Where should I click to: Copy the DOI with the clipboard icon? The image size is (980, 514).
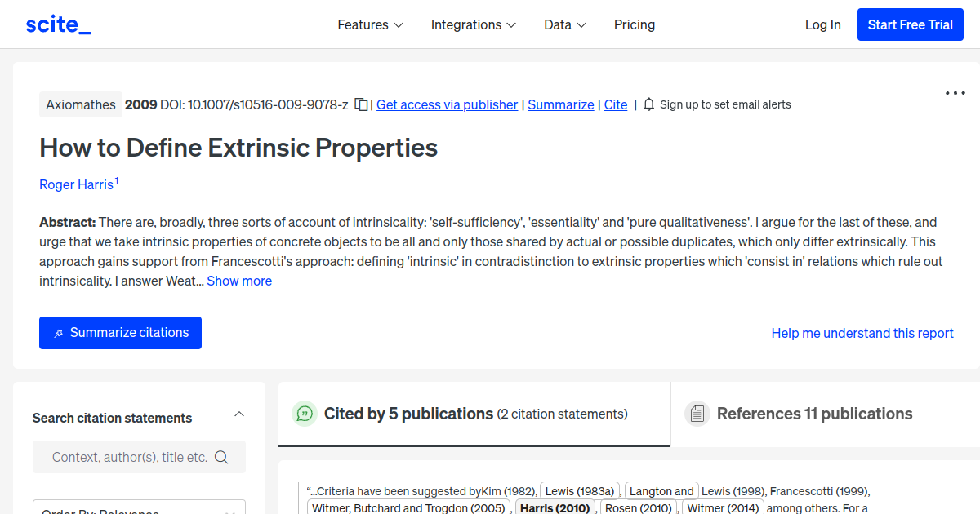[361, 104]
